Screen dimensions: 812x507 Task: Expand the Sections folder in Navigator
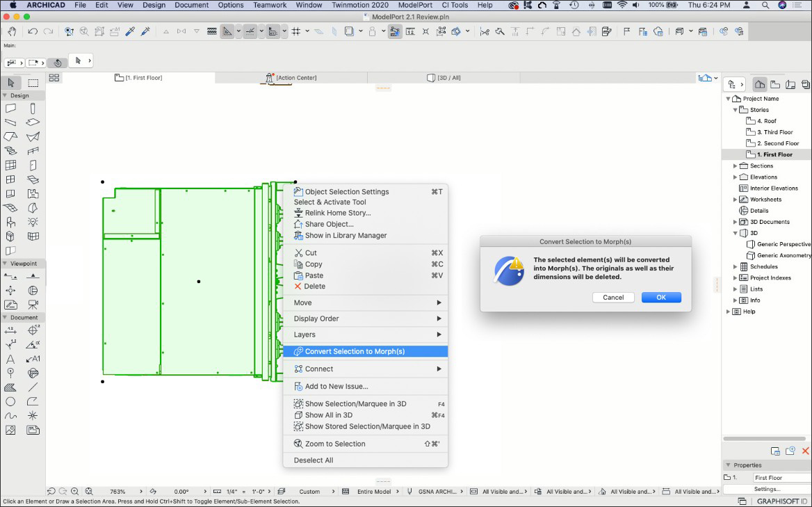coord(736,166)
